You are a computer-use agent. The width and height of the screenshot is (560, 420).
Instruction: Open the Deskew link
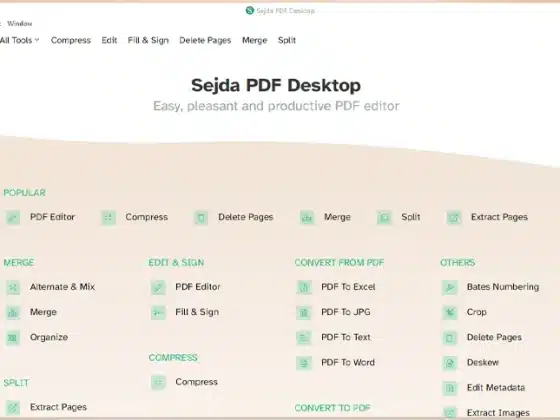pyautogui.click(x=483, y=362)
